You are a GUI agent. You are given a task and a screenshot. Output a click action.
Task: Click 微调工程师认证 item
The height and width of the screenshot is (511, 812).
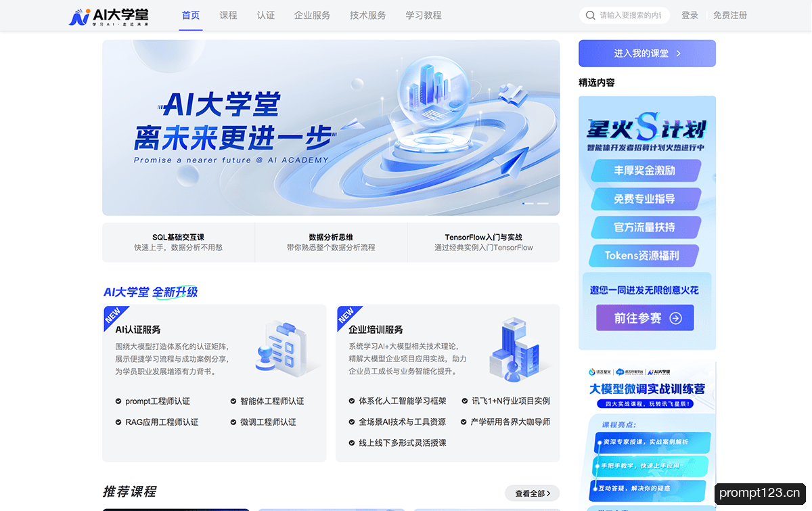coord(263,422)
